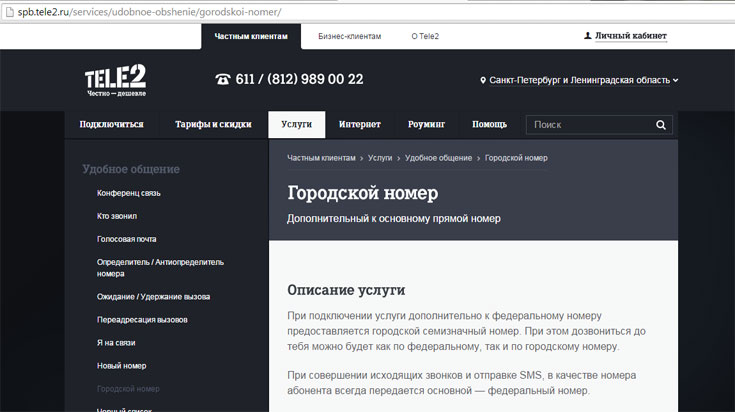
Task: Click the browser address bar URL
Action: (150, 11)
